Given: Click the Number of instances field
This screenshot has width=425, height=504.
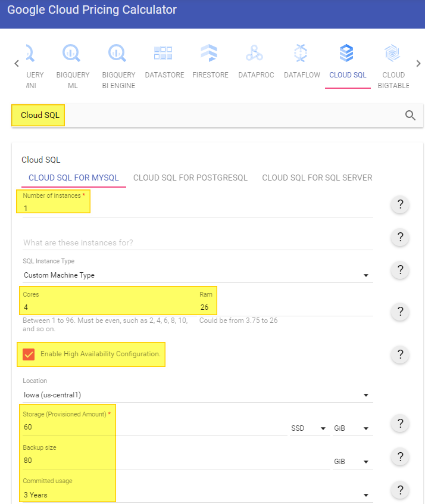Looking at the screenshot, I should (x=198, y=209).
